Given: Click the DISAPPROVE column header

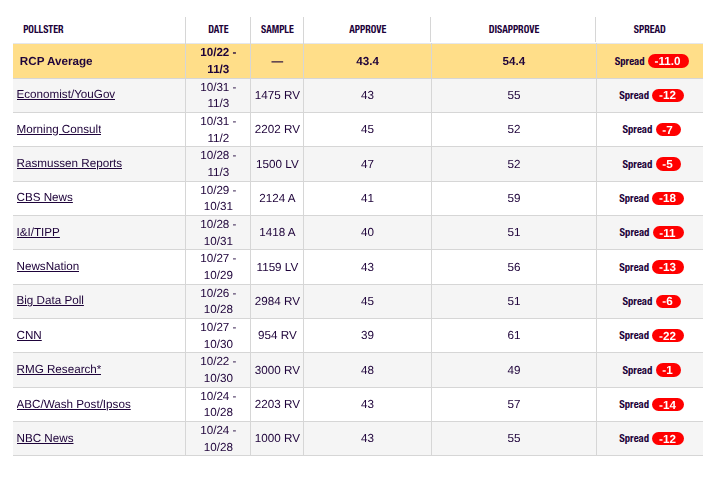Looking at the screenshot, I should (513, 30).
